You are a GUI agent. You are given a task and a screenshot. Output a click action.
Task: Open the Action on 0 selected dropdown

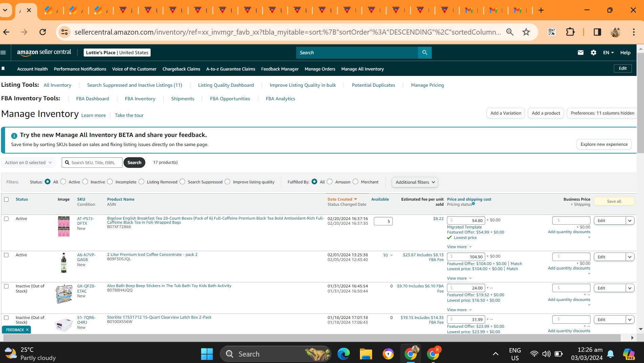pyautogui.click(x=28, y=162)
